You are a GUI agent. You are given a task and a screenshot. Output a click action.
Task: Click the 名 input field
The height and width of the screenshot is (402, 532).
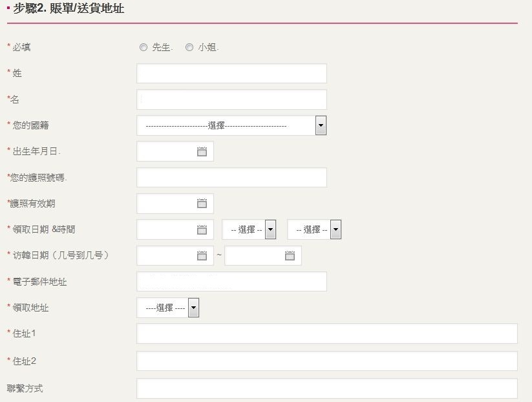[231, 100]
